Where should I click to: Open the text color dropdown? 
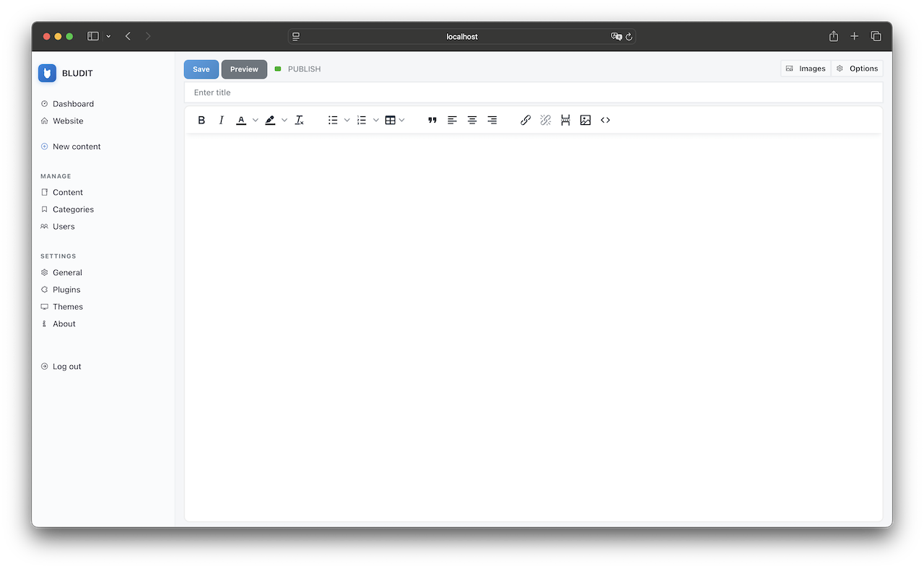tap(255, 120)
